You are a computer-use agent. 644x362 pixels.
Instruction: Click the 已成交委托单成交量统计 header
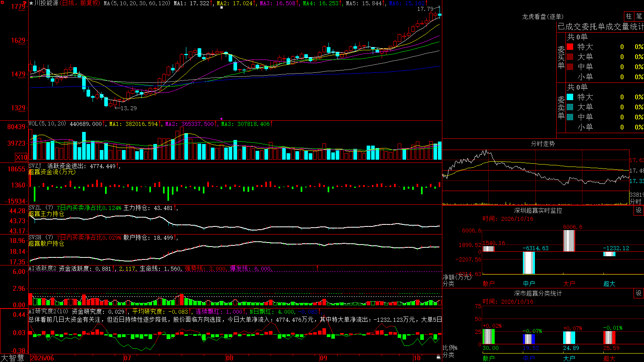(601, 27)
